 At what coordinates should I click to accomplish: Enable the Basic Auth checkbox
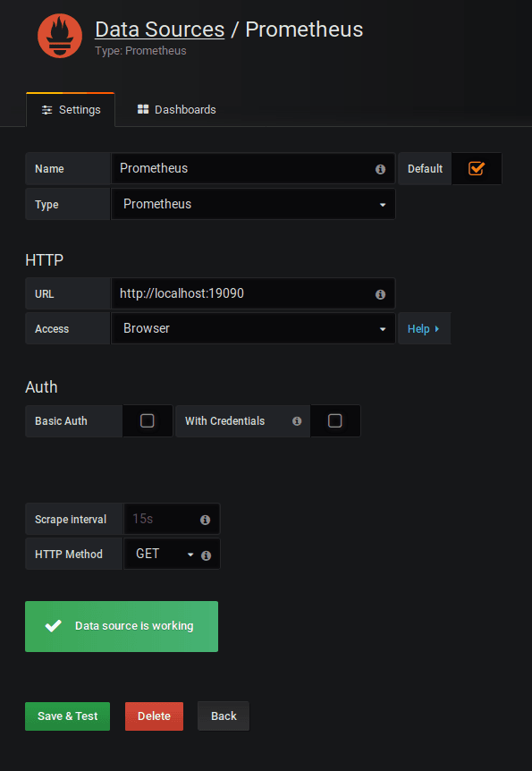[147, 421]
